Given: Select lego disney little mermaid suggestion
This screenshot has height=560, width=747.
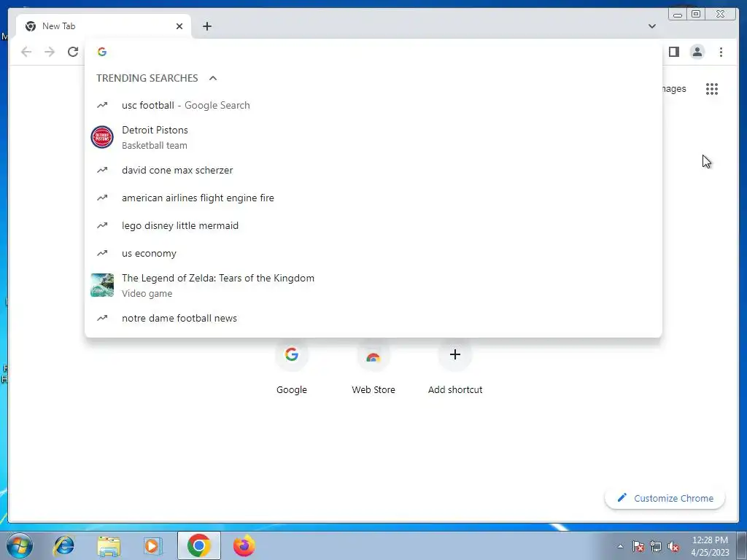Looking at the screenshot, I should [373, 225].
